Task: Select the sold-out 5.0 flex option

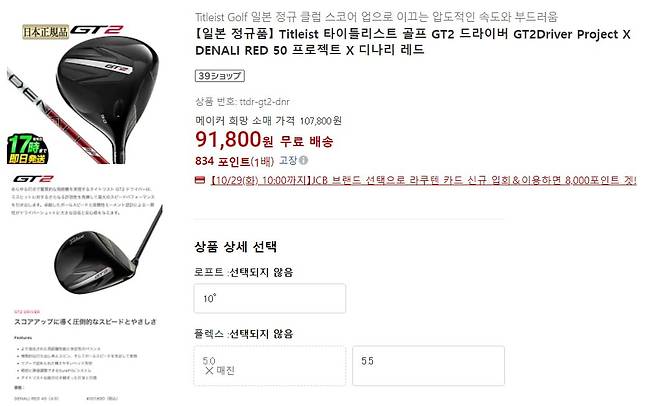Action: pyautogui.click(x=270, y=366)
